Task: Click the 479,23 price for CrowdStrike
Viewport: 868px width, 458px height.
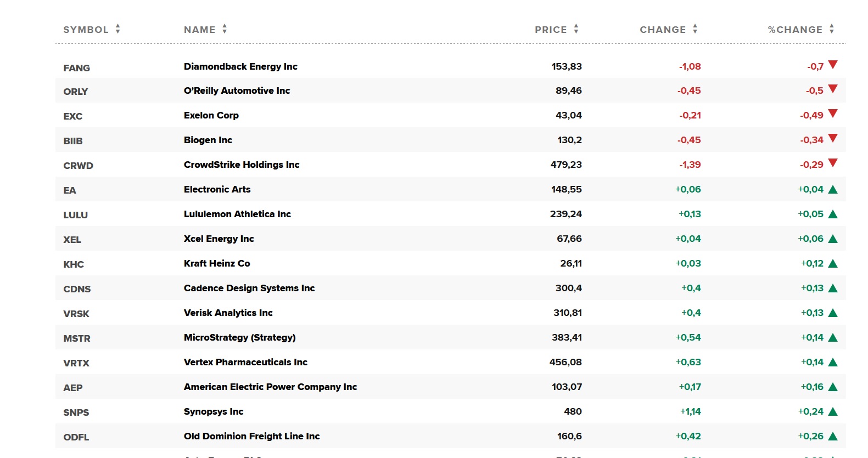Action: click(x=566, y=165)
